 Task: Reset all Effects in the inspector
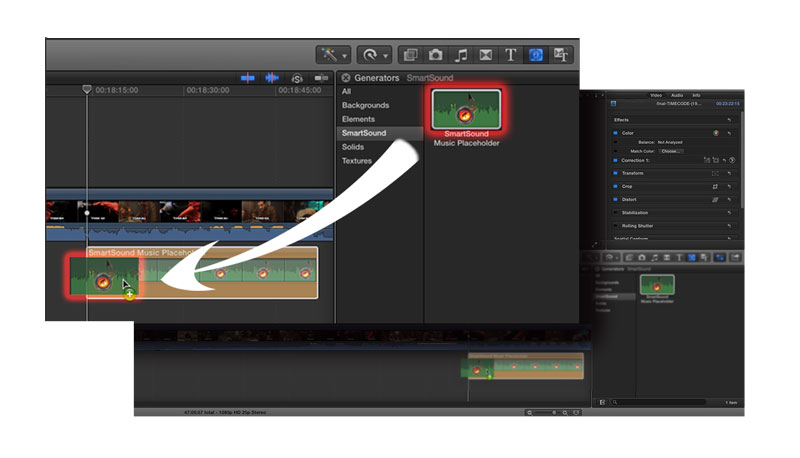729,120
